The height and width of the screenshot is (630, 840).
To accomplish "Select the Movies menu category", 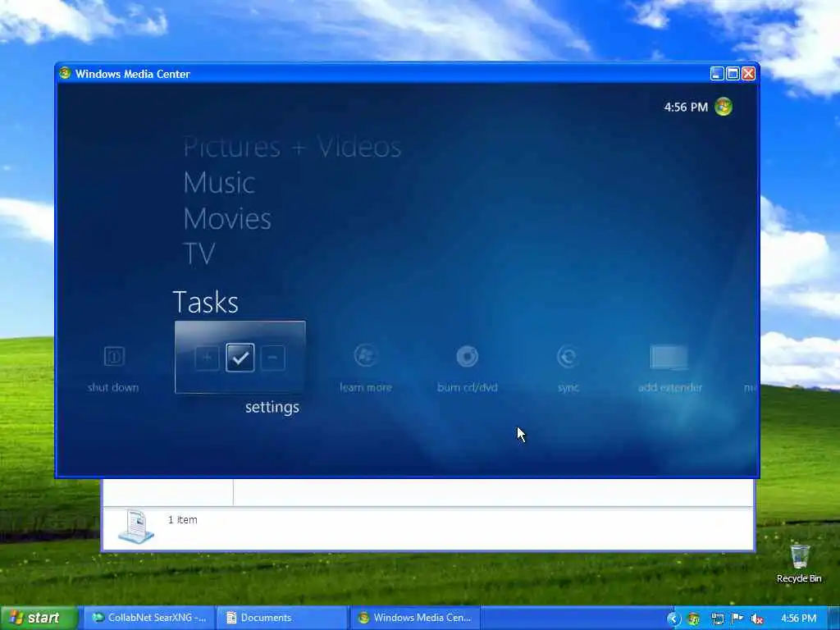I will coord(227,218).
